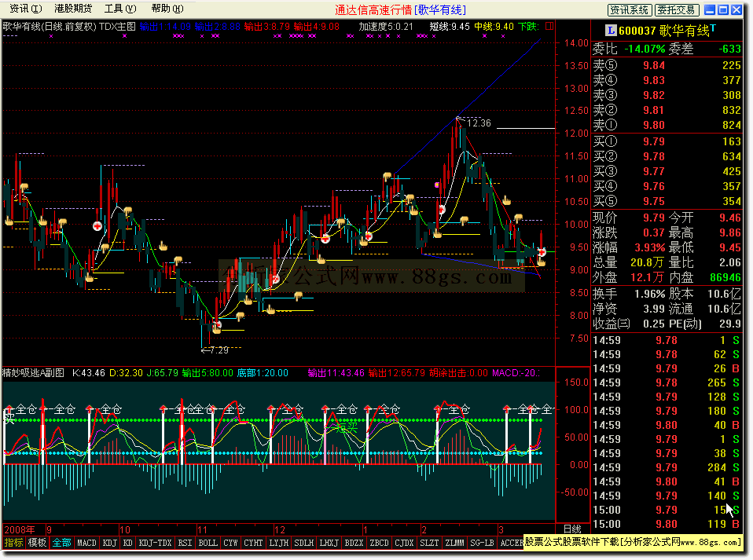Click the 卖⑤ ask price 9.84
Image resolution: width=753 pixels, height=560 pixels.
tap(654, 65)
